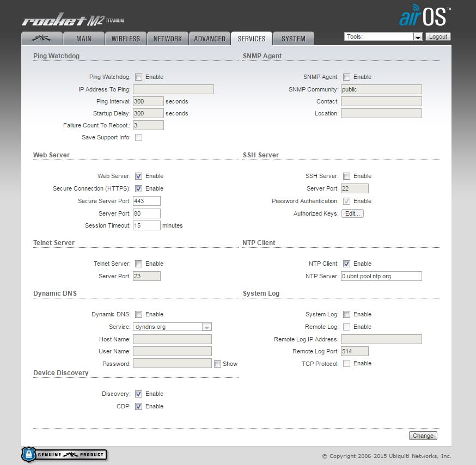Image resolution: width=476 pixels, height=465 pixels.
Task: Disable the NTP Client checkbox
Action: pyautogui.click(x=346, y=264)
